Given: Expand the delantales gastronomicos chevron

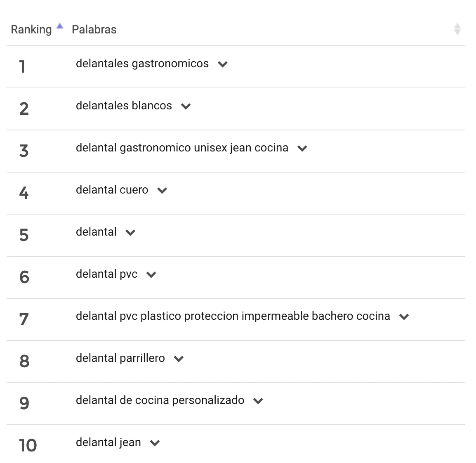Looking at the screenshot, I should pyautogui.click(x=222, y=64).
